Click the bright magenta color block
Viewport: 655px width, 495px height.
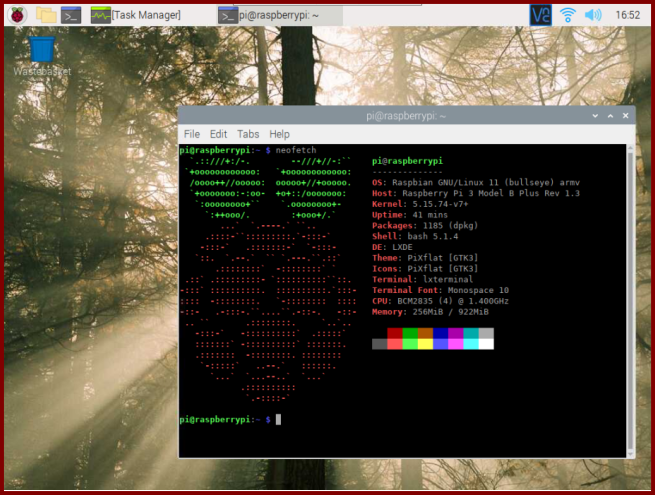(x=456, y=344)
